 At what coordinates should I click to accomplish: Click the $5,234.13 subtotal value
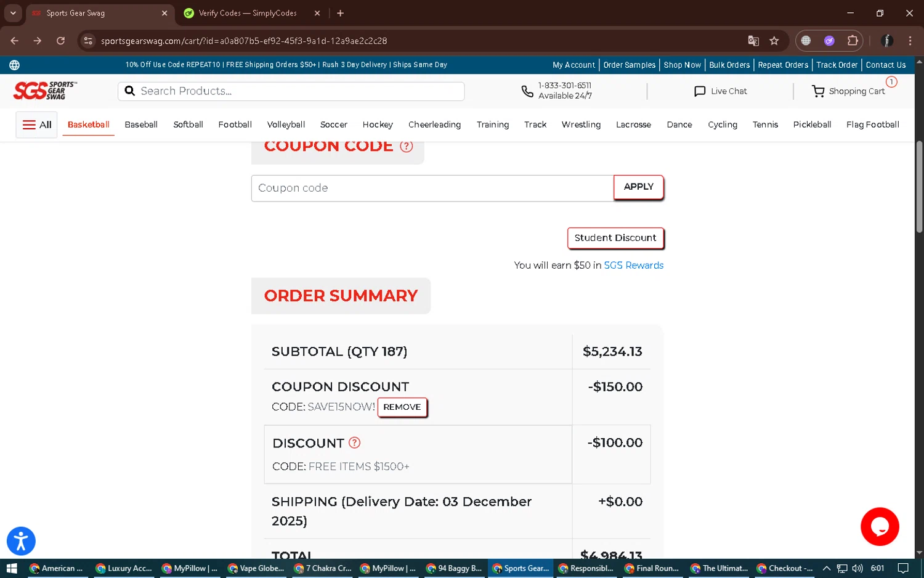[x=612, y=351]
